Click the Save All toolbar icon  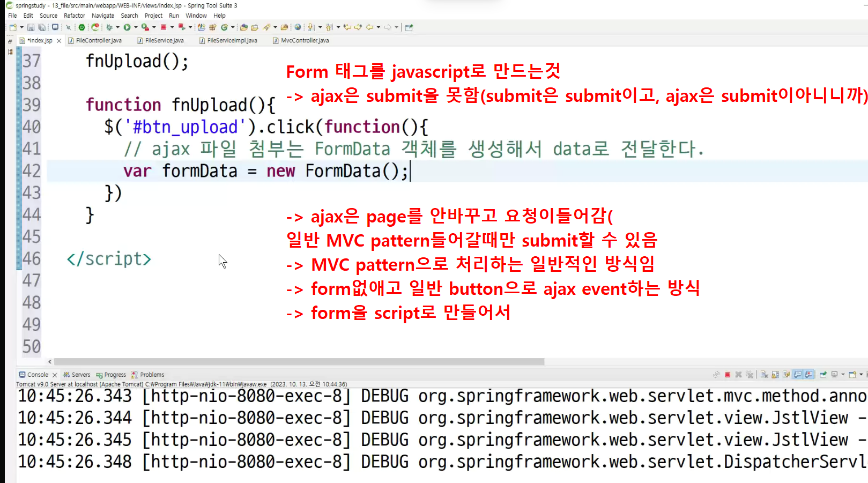tap(42, 27)
